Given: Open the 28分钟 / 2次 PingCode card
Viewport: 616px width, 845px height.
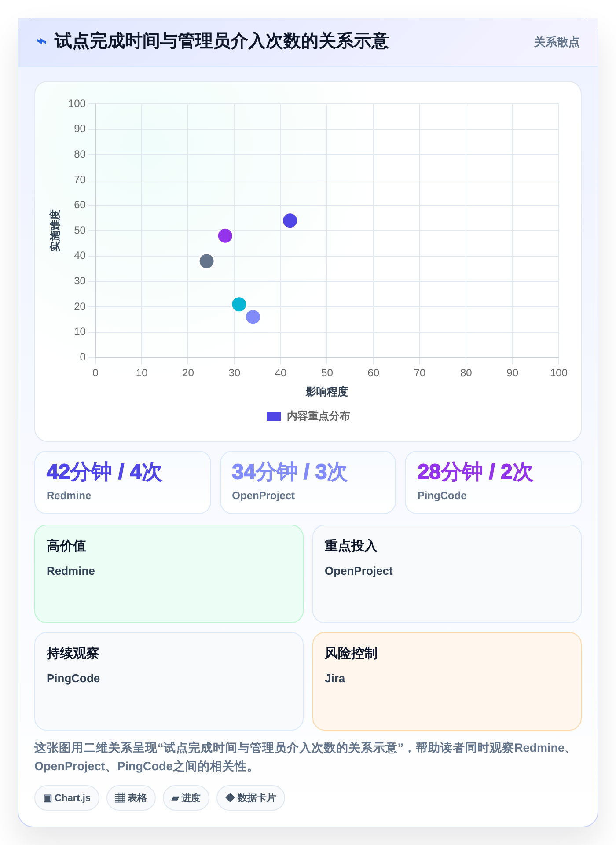Looking at the screenshot, I should tap(493, 482).
